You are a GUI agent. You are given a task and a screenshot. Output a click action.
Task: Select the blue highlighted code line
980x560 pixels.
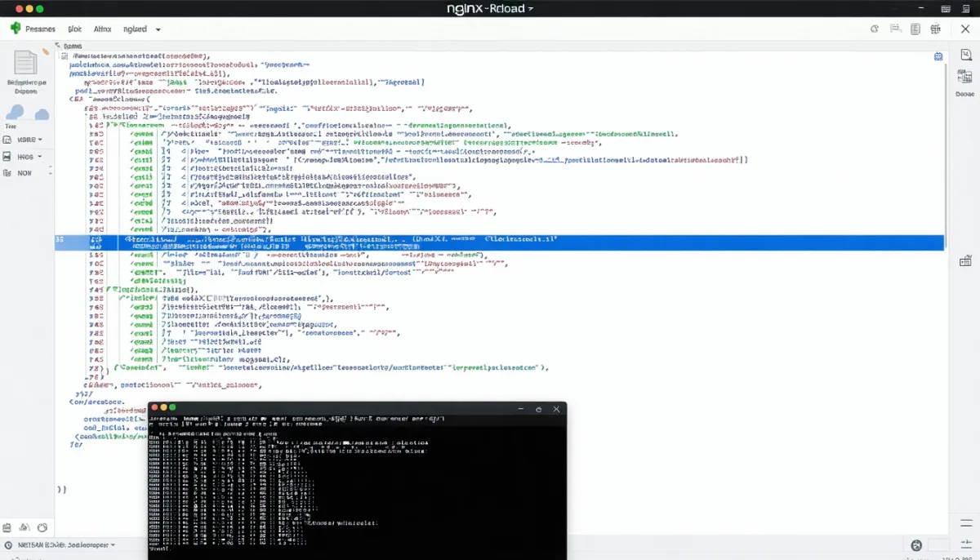tap(499, 242)
